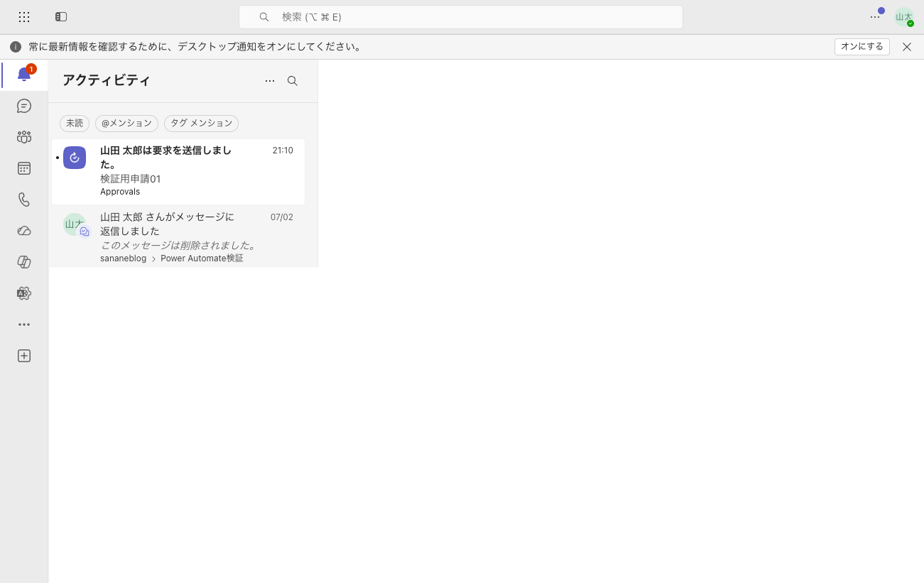Click the sananeblog breadcrumb text
The image size is (924, 583).
click(x=123, y=258)
